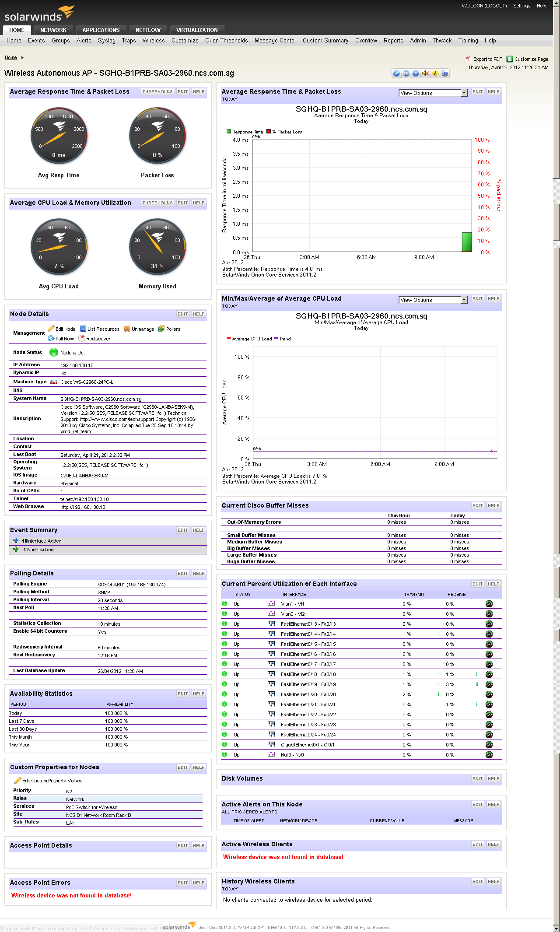Screen dimensions: 560x932
Task: Click the Avg CPU Load gauge
Action: [59, 247]
